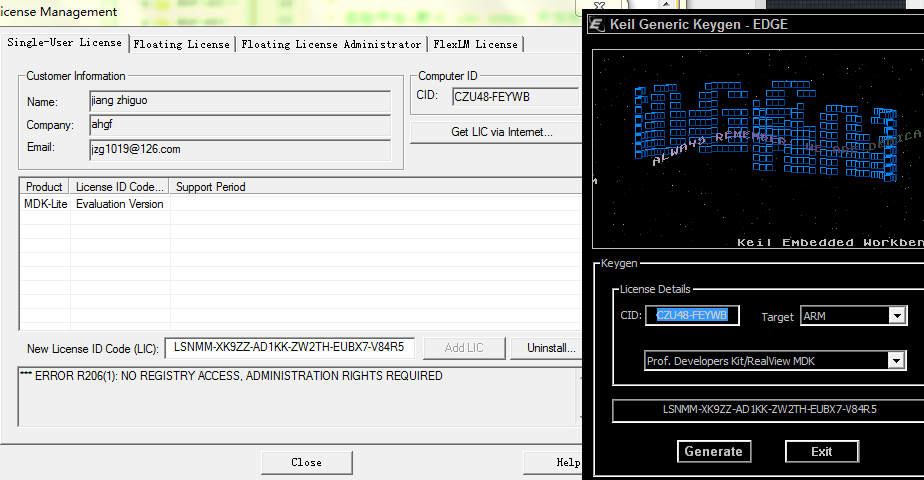Image resolution: width=924 pixels, height=480 pixels.
Task: Go to the Single-User License tab
Action: click(x=65, y=43)
